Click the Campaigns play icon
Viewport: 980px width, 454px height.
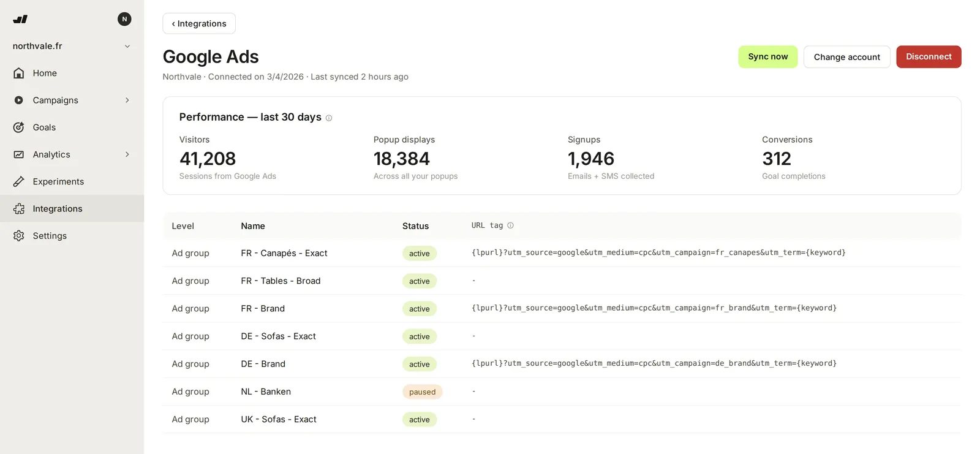click(19, 100)
